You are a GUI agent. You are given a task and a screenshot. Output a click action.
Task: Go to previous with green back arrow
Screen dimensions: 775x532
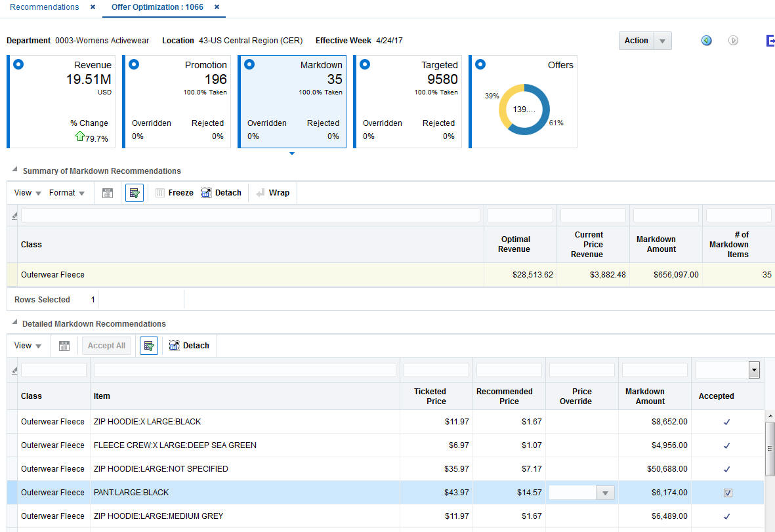click(706, 41)
